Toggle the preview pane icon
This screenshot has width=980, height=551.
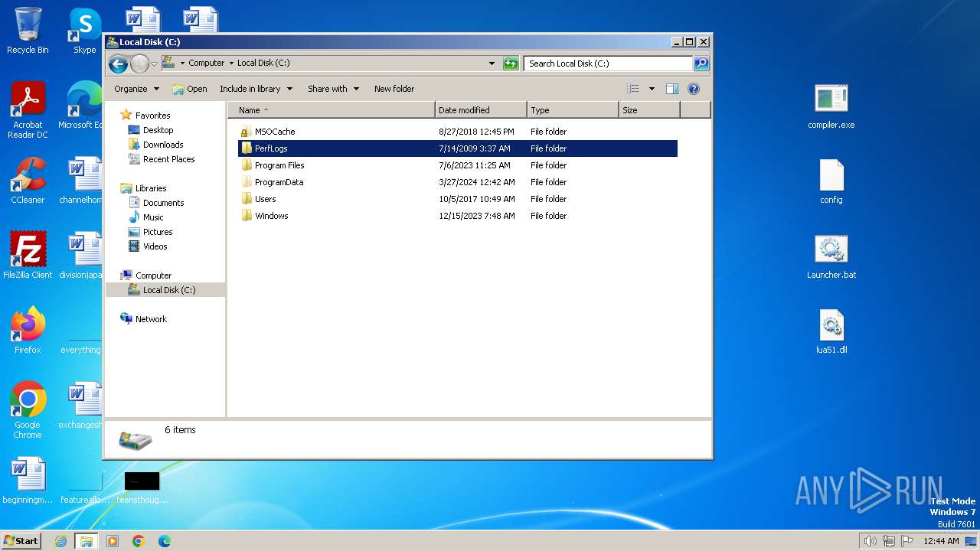point(672,89)
